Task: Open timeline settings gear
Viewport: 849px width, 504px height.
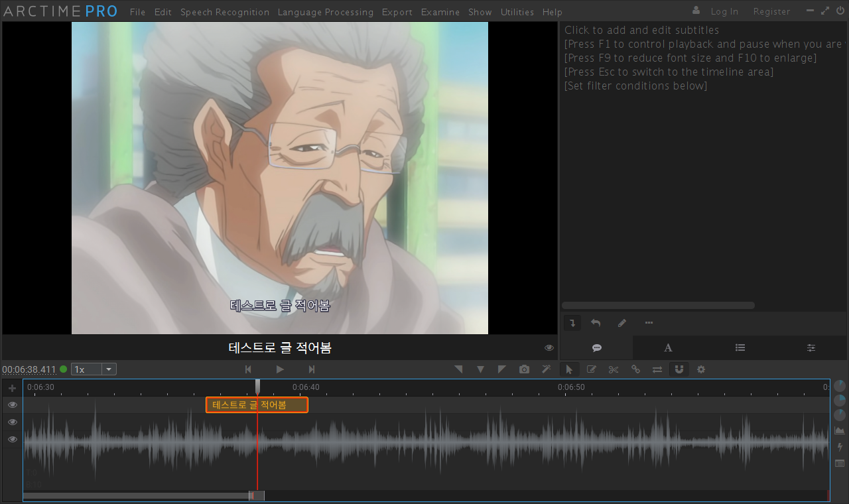Action: click(701, 369)
